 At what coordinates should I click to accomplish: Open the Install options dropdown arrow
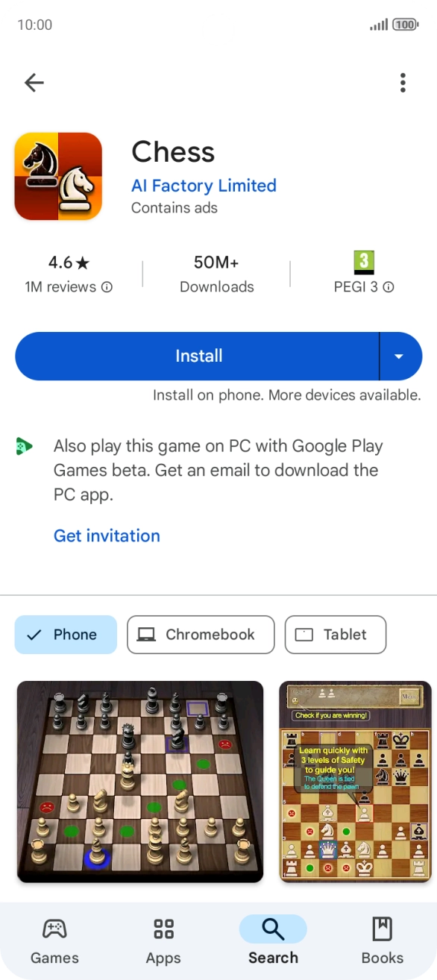pos(400,356)
